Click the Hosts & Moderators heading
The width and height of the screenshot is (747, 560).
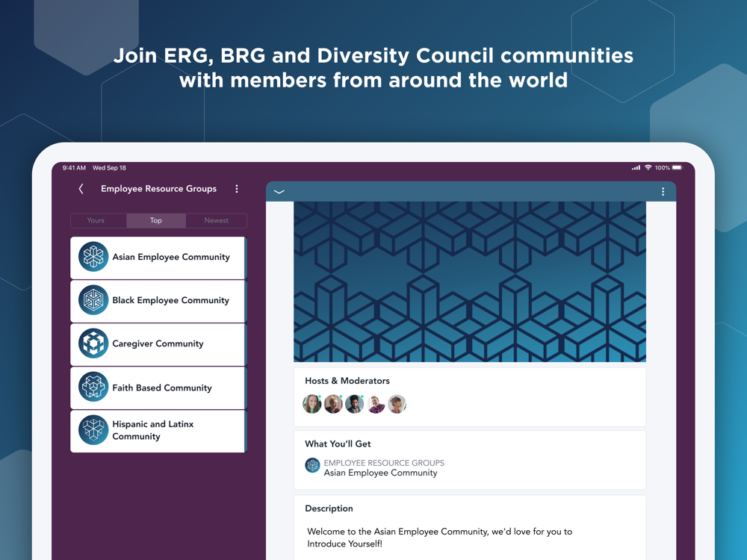coord(347,381)
